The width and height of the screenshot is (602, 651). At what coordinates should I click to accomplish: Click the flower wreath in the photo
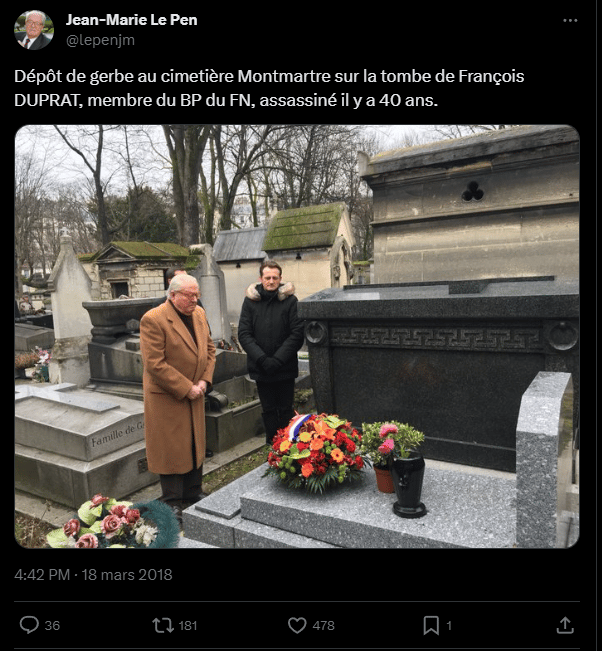tap(316, 452)
